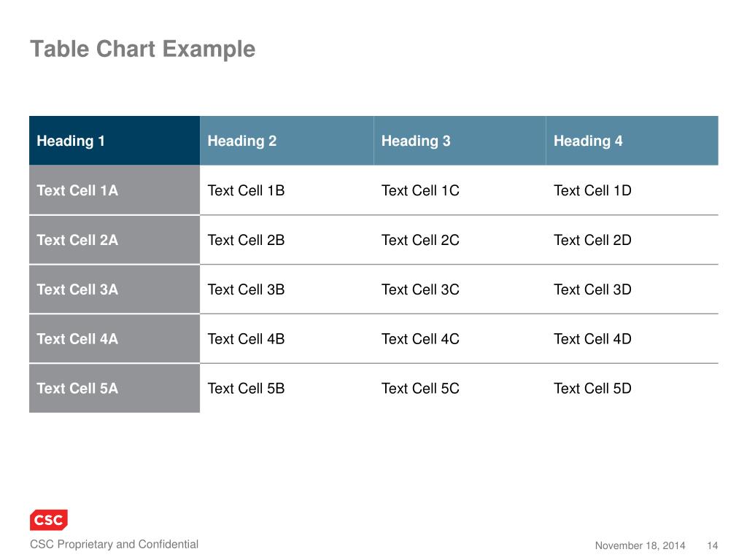
Task: Click the cell Text Cell 3D
Action: (632, 289)
